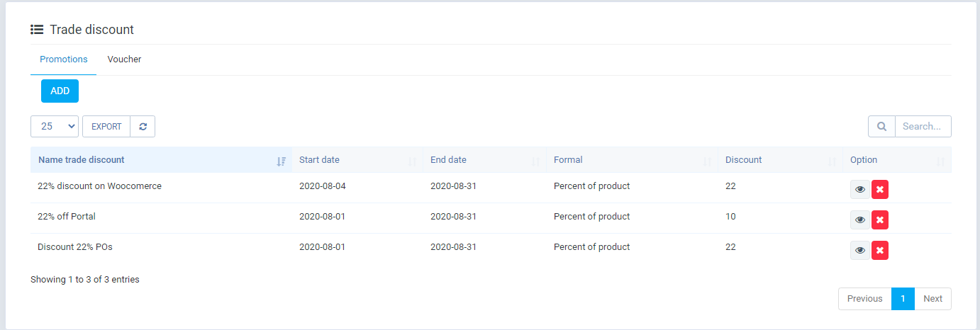Viewport: 980px width, 330px height.
Task: Click the magnifier search icon
Action: 881,127
